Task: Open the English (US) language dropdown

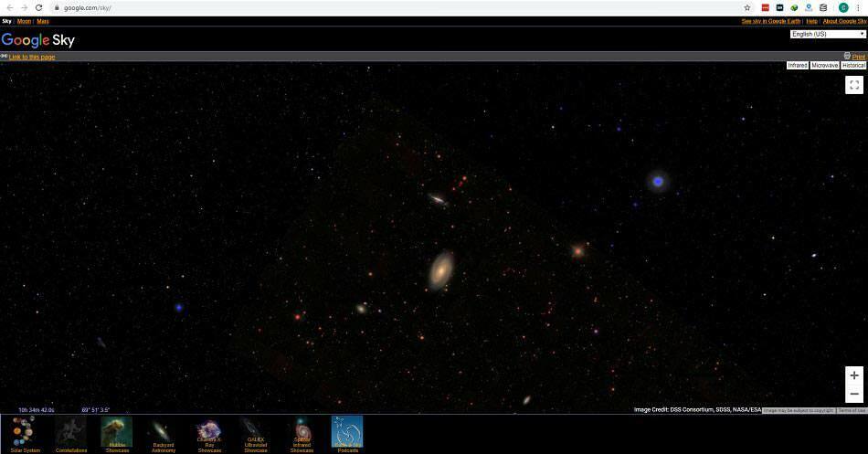Action: click(x=828, y=35)
